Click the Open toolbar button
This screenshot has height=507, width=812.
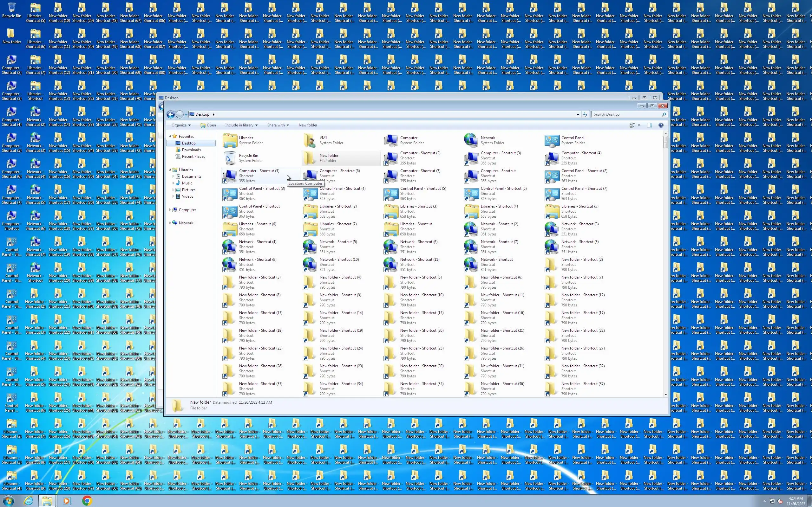click(208, 125)
